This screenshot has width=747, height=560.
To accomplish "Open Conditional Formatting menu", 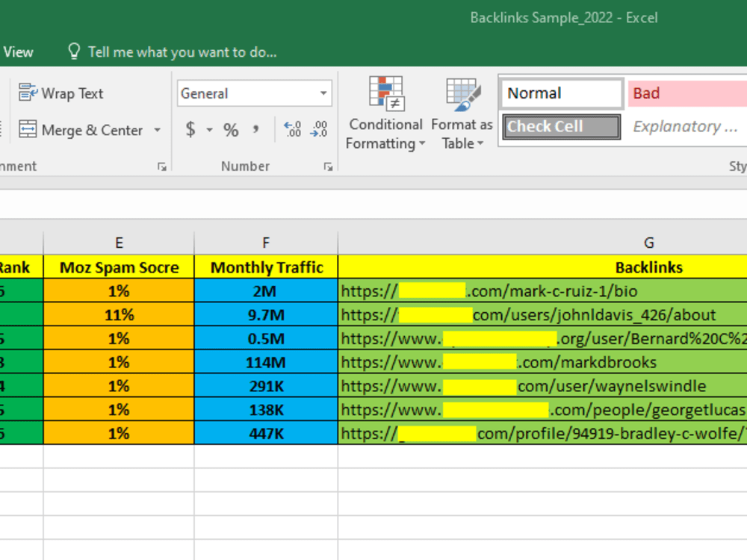I will click(x=385, y=113).
